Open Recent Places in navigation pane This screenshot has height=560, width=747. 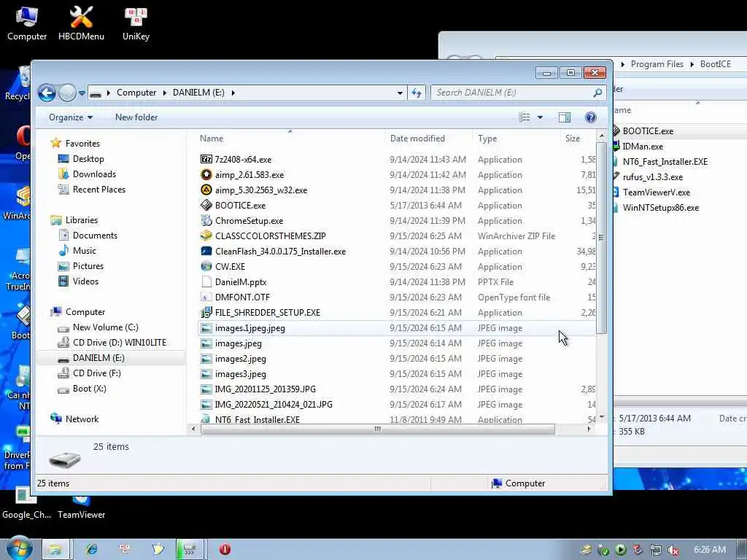[x=99, y=189]
